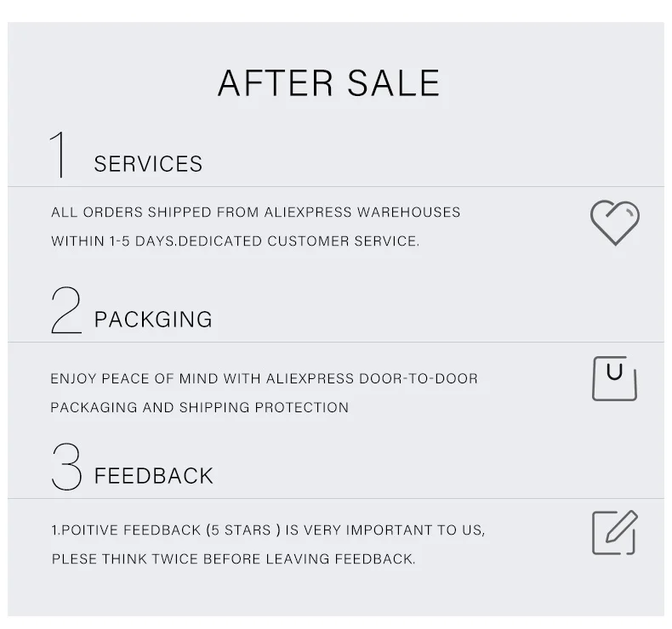
Task: Click the heart icon beside services text
Action: tap(614, 223)
